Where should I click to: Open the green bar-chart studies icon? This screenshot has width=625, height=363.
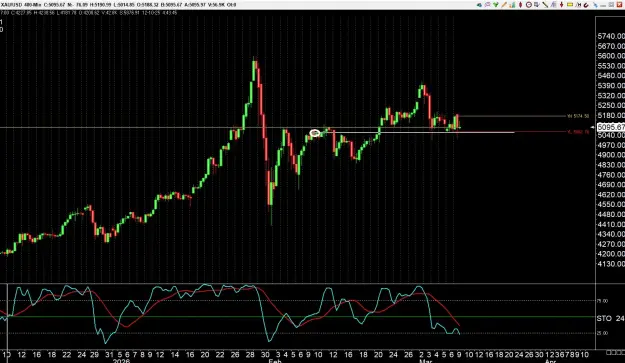tap(512, 5)
